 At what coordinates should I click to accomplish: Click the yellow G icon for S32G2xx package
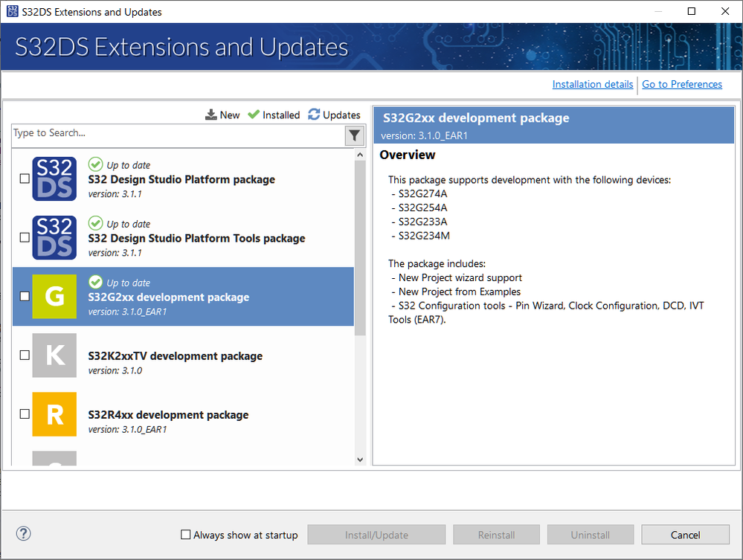[54, 297]
